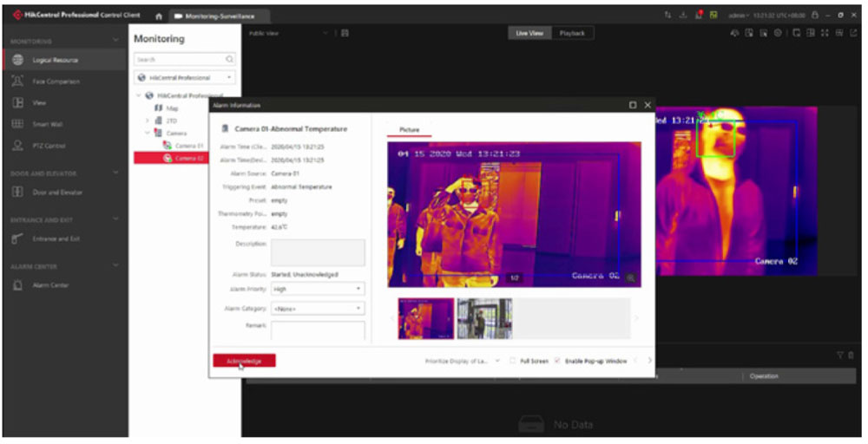868x444 pixels.
Task: Enable the Full Screen checkbox
Action: click(513, 361)
